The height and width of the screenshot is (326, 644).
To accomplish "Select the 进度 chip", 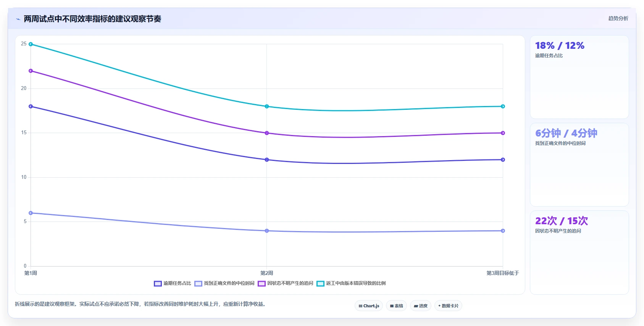I will tap(421, 306).
